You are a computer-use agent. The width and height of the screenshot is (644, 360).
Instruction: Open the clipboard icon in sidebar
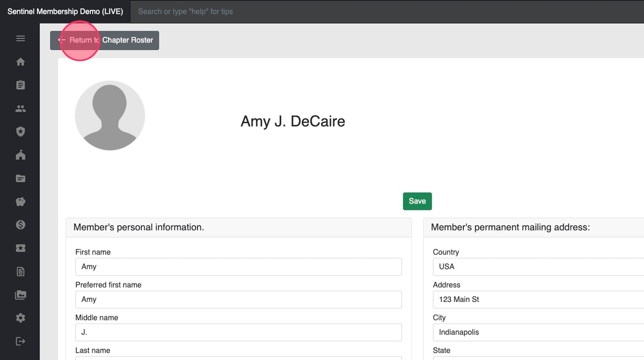coord(21,85)
